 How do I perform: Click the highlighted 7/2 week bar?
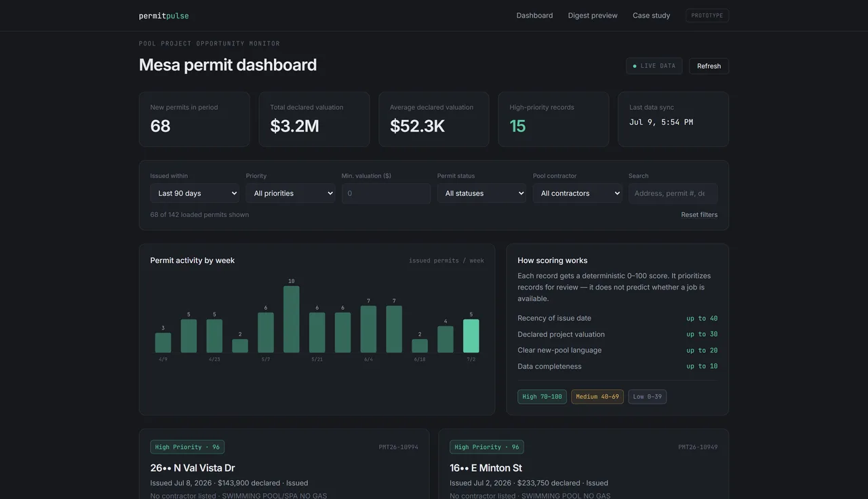[471, 336]
